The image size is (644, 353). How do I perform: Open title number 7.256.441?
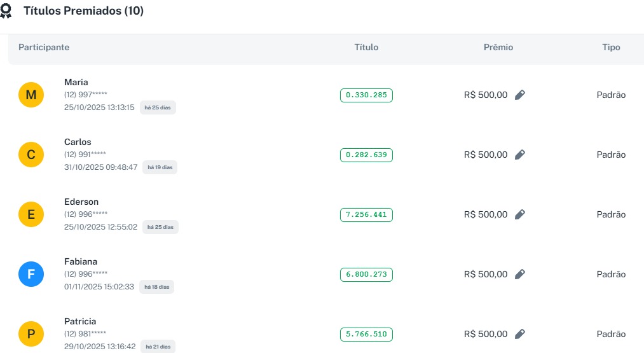tap(366, 215)
